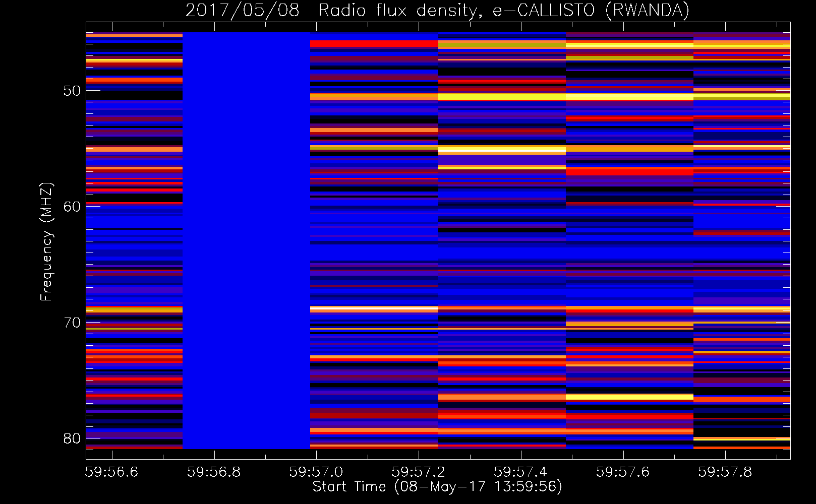Screen dimensions: 816x504
Task: Click the y-axis tick label '70'
Action: click(72, 323)
